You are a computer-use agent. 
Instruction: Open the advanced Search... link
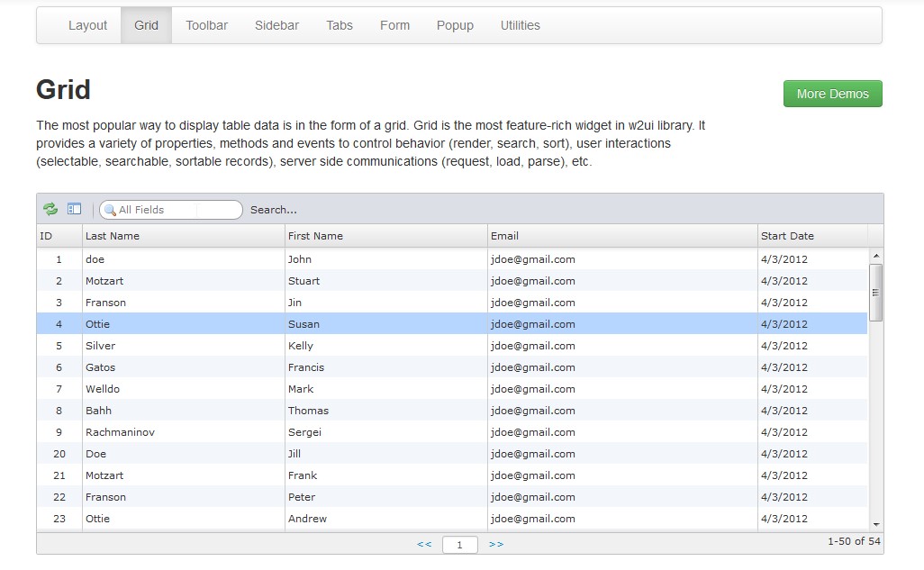(x=274, y=210)
